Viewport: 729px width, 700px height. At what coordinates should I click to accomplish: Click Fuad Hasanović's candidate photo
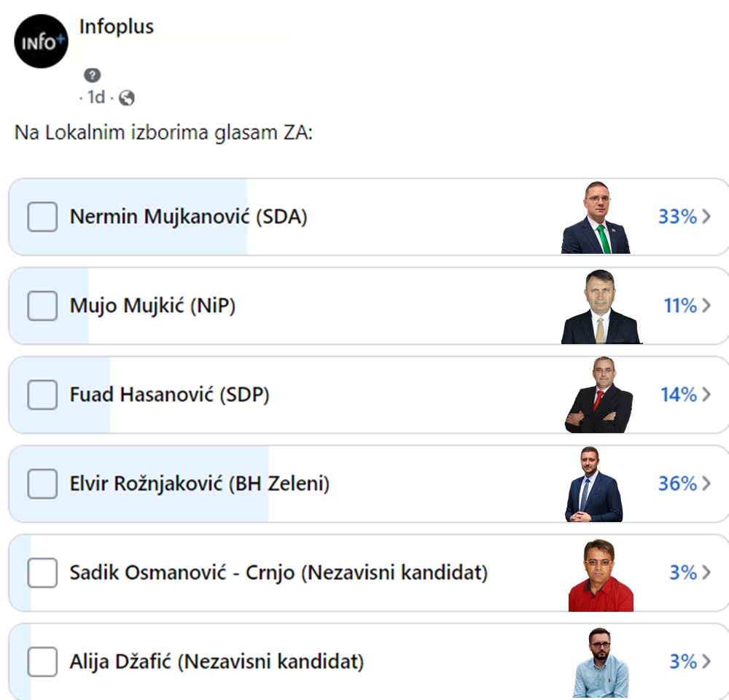(599, 395)
